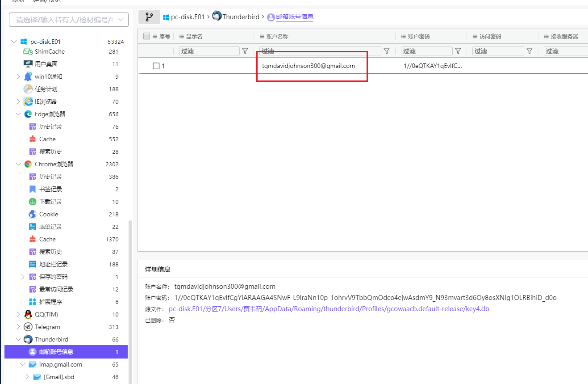The width and height of the screenshot is (588, 384).
Task: Click the 账户名称 filter input field
Action: [x=320, y=51]
